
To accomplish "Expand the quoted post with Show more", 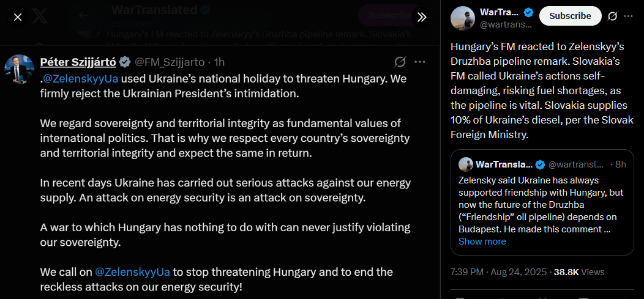I will coord(482,241).
